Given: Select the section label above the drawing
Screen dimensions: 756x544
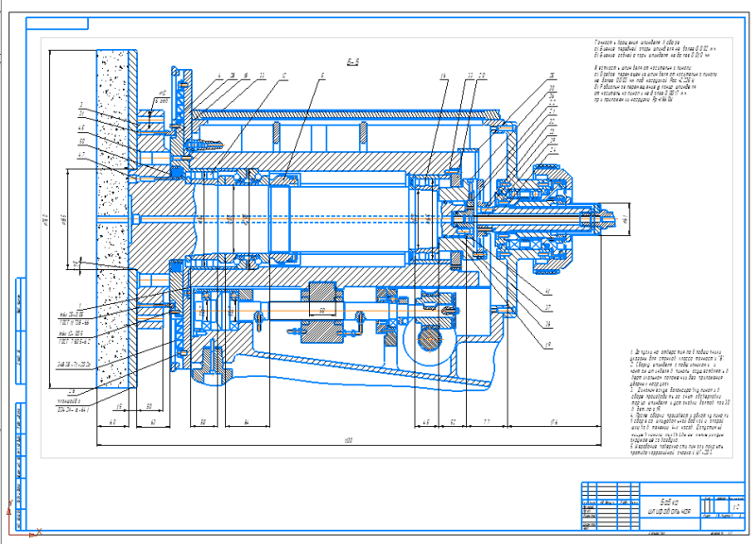Looking at the screenshot, I should tap(352, 62).
